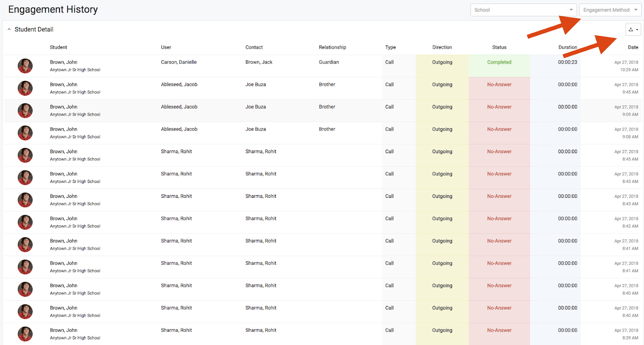Click contact Brown, Jack

pos(259,62)
